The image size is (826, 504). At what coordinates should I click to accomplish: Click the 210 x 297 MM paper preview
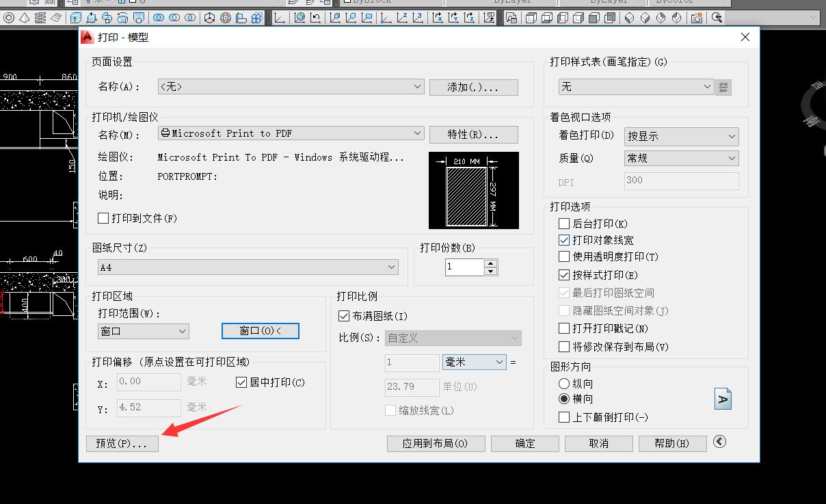pyautogui.click(x=474, y=191)
